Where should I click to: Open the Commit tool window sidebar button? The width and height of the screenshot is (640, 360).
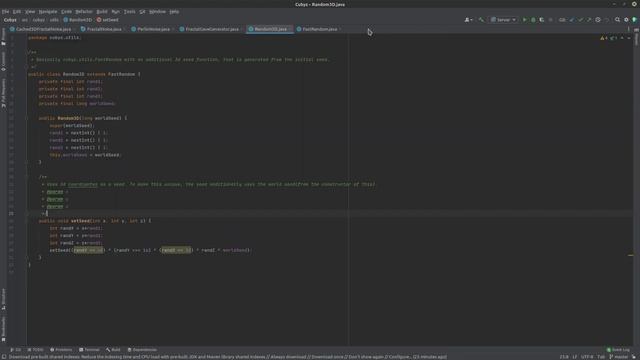pyautogui.click(x=4, y=61)
